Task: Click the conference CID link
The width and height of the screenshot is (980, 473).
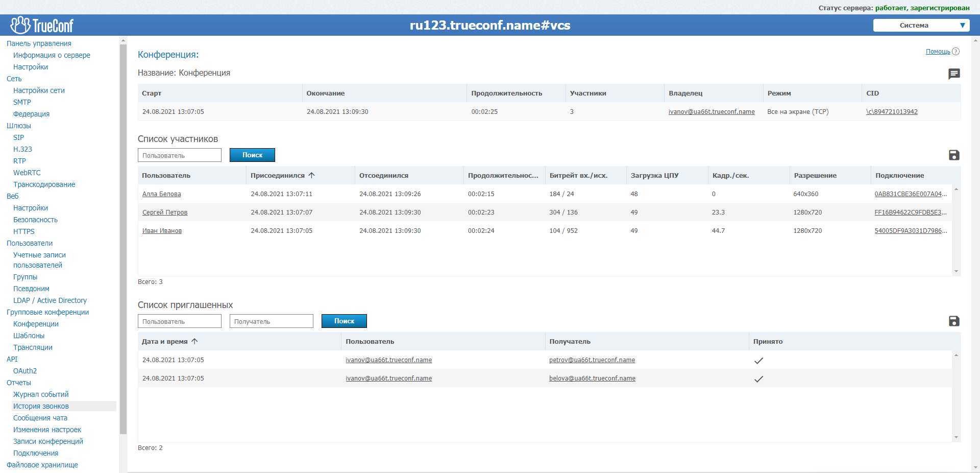Action: (x=892, y=112)
